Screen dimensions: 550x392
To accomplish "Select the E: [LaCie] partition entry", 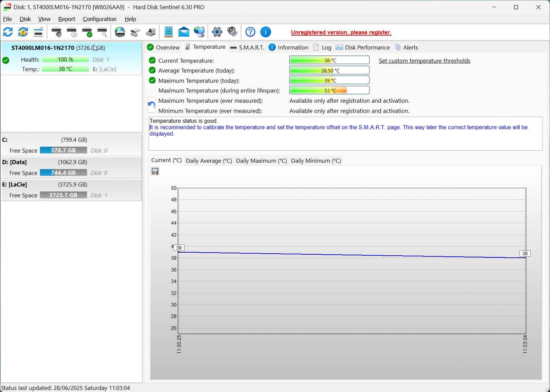I will (x=71, y=190).
